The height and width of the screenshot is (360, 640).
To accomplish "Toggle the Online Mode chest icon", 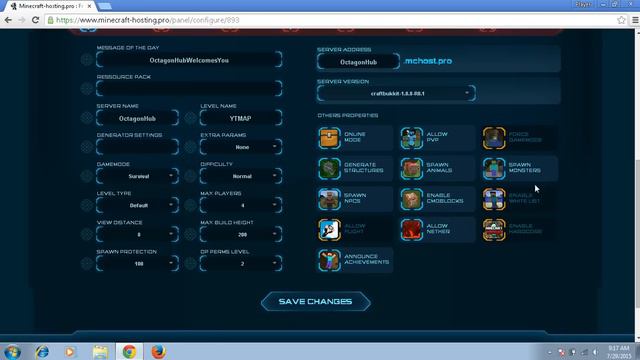I will (x=329, y=138).
